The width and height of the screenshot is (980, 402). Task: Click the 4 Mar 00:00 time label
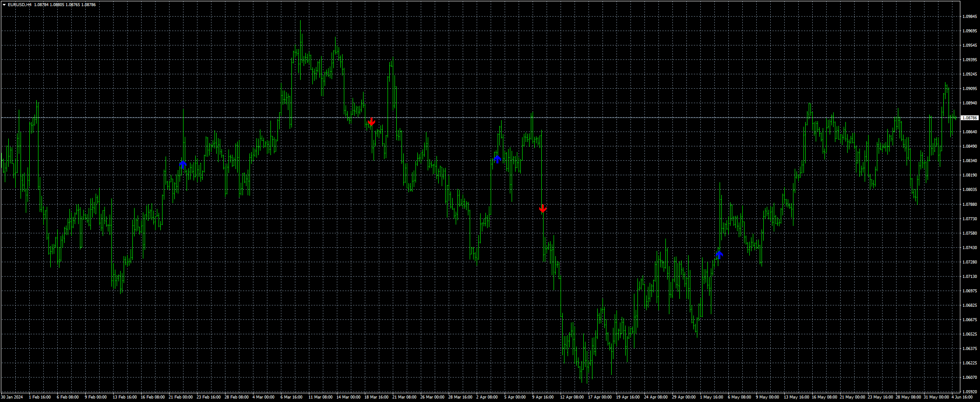pyautogui.click(x=263, y=397)
